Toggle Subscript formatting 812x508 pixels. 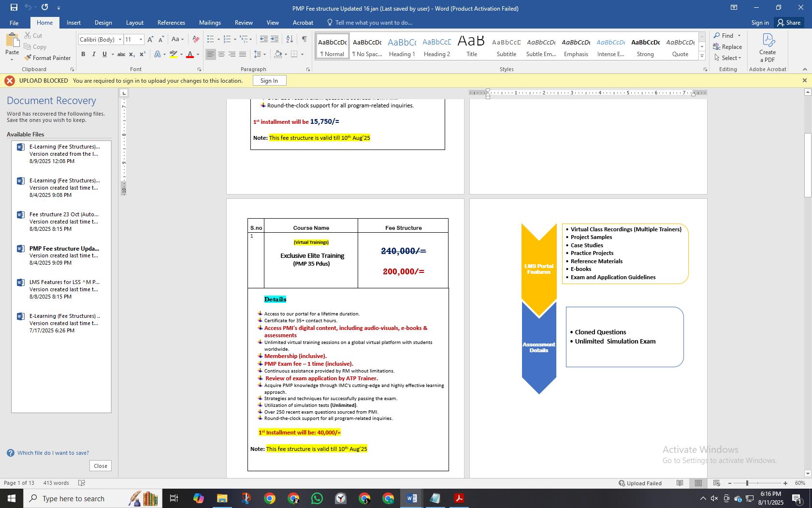131,55
